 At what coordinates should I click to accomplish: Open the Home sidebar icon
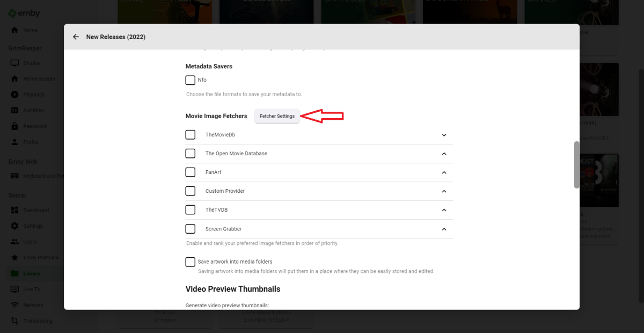(15, 31)
